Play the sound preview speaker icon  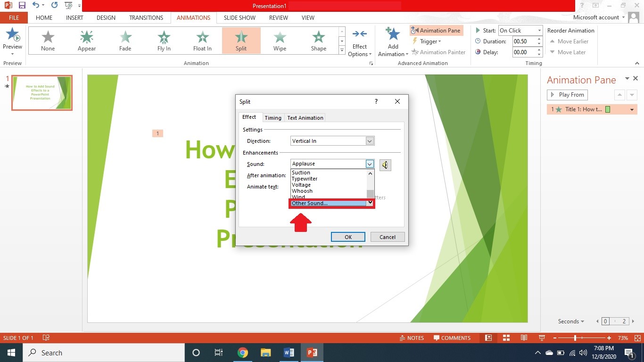(385, 165)
